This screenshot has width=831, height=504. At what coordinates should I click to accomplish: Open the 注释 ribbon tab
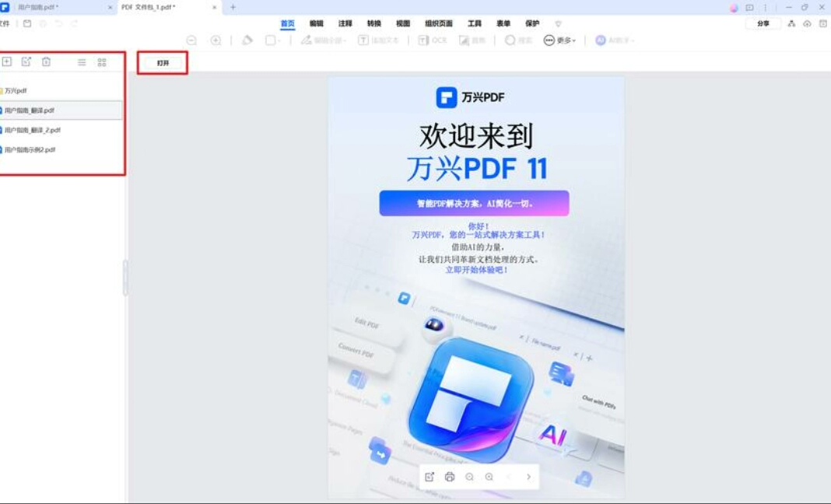coord(345,23)
